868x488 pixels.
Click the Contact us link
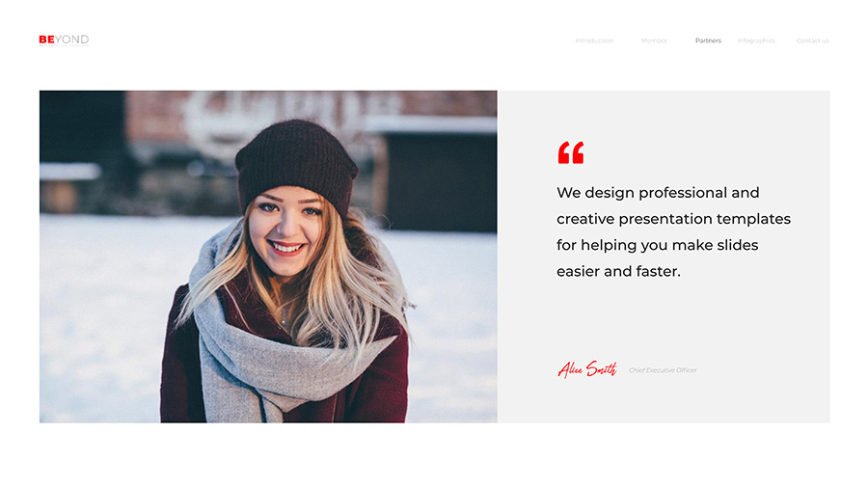(813, 41)
